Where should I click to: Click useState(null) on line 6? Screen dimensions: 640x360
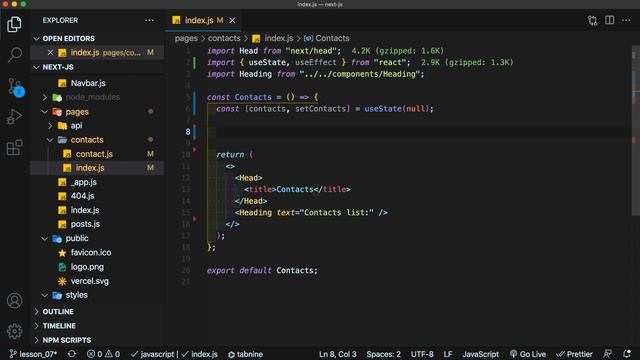point(398,109)
